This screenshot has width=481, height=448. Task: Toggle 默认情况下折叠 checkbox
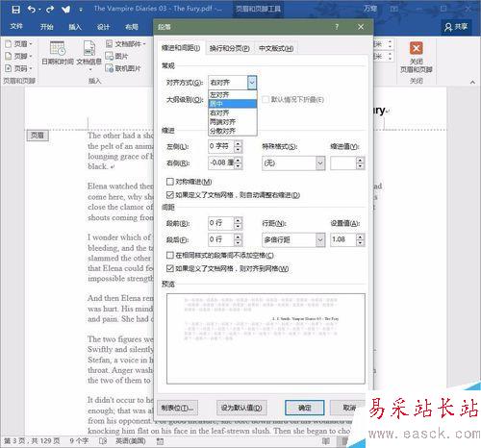266,99
